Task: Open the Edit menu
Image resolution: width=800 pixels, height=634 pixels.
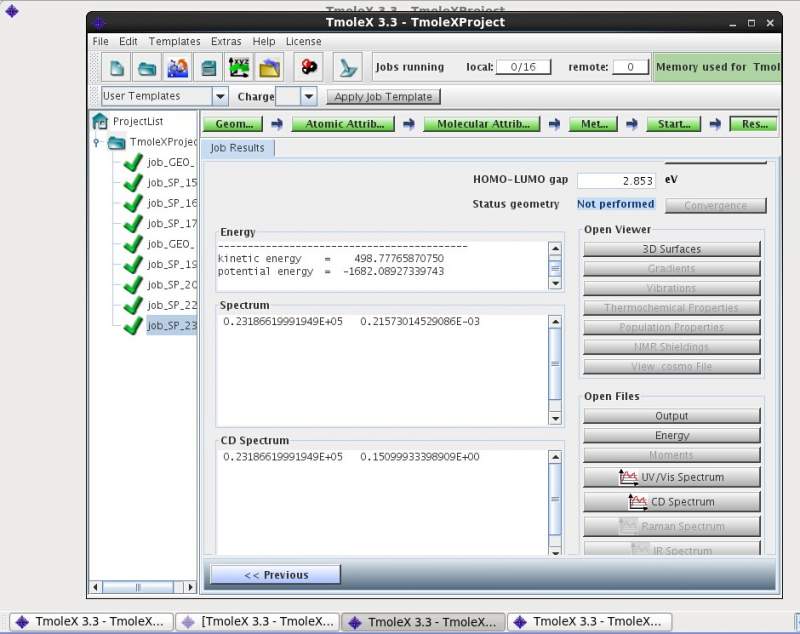Action: [128, 41]
